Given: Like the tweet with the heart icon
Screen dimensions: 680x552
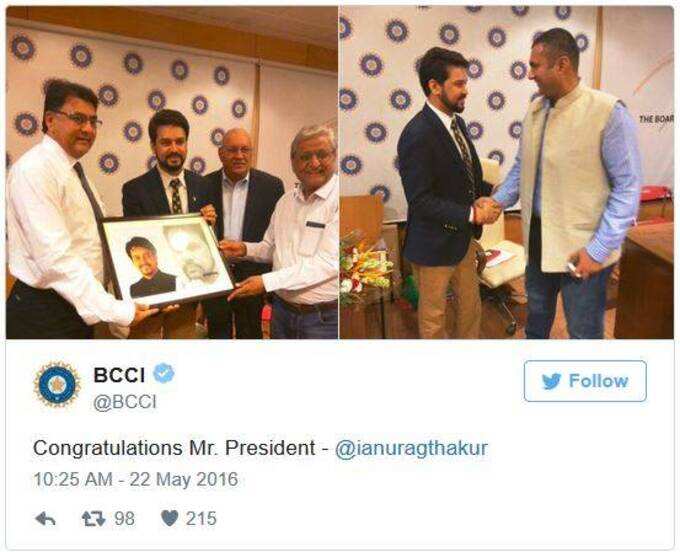Looking at the screenshot, I should 169,518.
